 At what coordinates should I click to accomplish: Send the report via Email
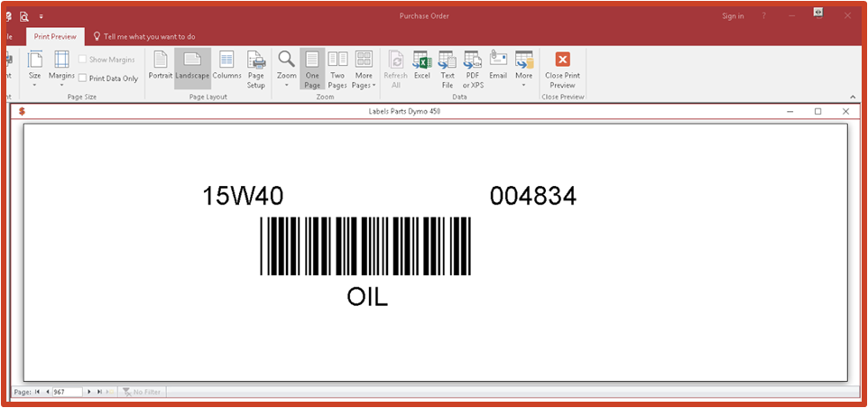click(498, 65)
